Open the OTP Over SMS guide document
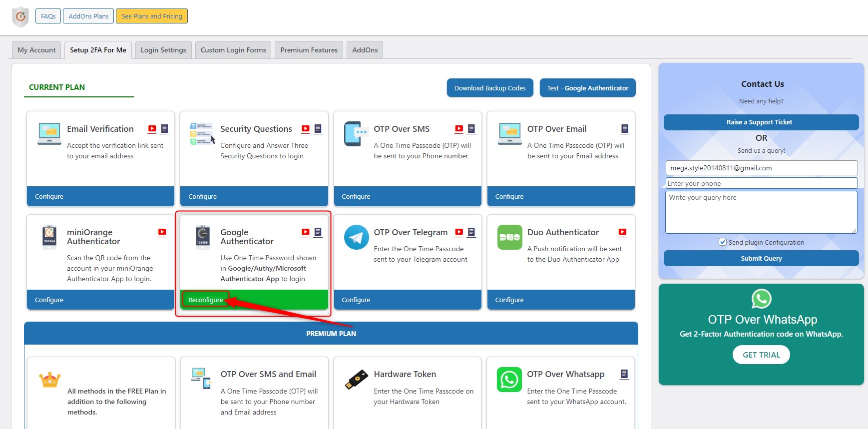The width and height of the screenshot is (868, 429). pos(471,129)
